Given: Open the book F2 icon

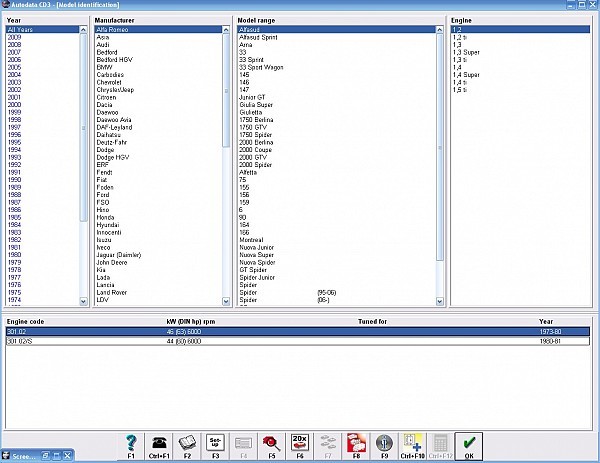Looking at the screenshot, I should (x=187, y=446).
